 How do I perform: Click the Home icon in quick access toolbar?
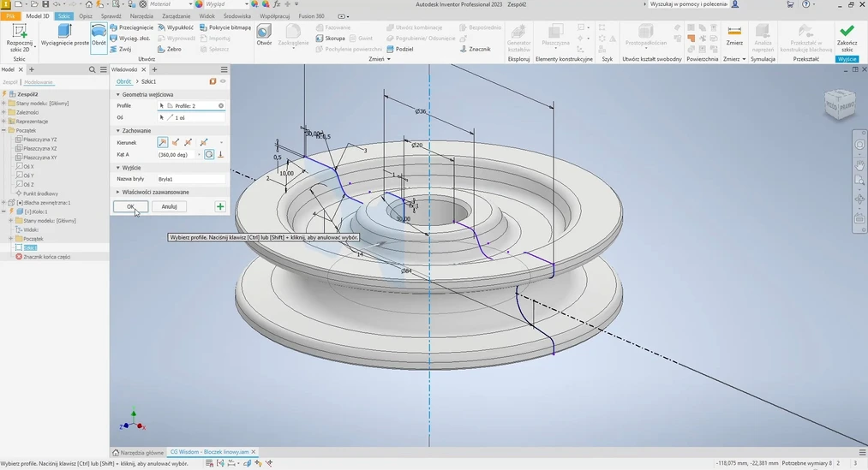(x=88, y=4)
